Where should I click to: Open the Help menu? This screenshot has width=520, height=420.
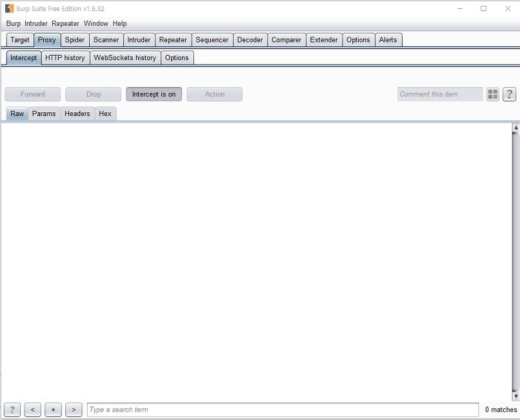click(x=120, y=24)
